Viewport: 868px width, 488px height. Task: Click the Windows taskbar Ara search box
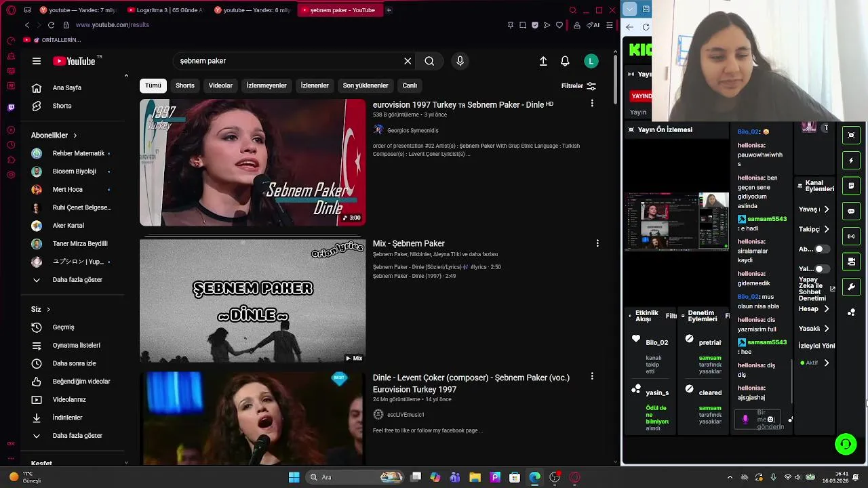355,477
